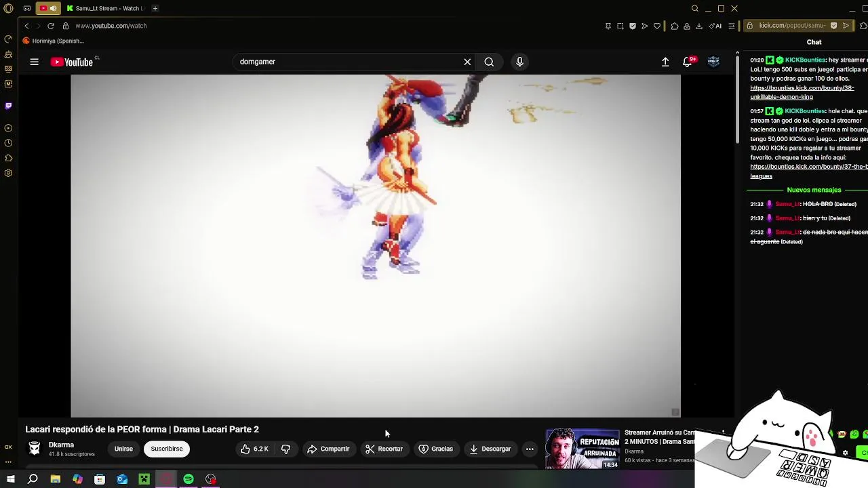Start voice search with the microphone
This screenshot has width=868, height=488.
[519, 62]
